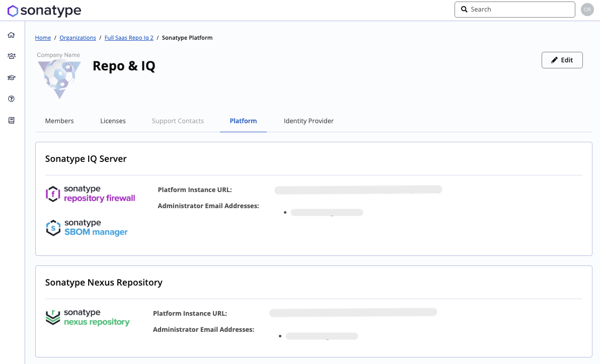Click the Sonatype logo in header
This screenshot has height=364, width=600.
tap(44, 11)
